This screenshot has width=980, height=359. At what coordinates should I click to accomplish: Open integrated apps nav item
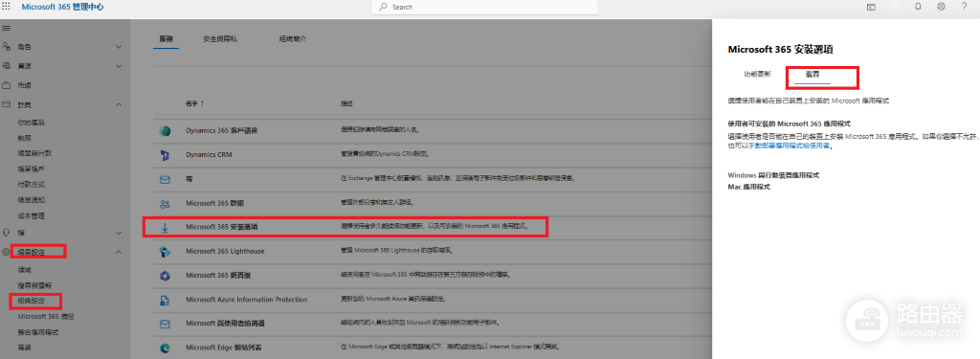pyautogui.click(x=38, y=332)
